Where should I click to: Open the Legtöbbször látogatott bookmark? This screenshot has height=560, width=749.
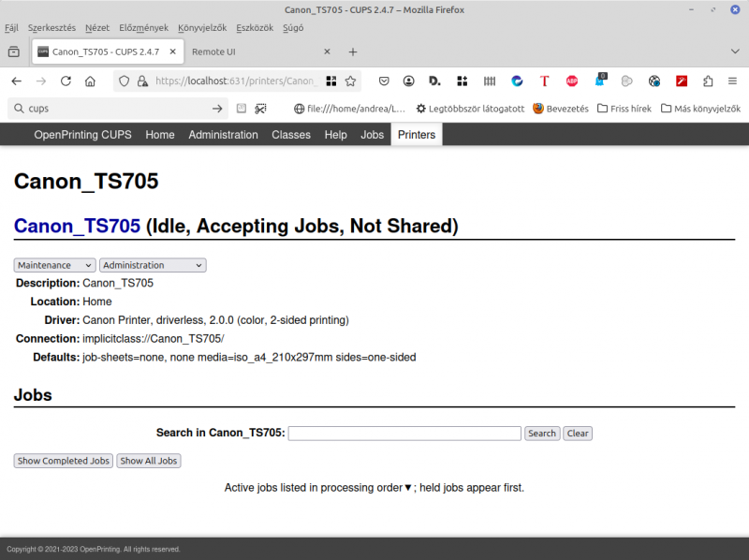471,109
